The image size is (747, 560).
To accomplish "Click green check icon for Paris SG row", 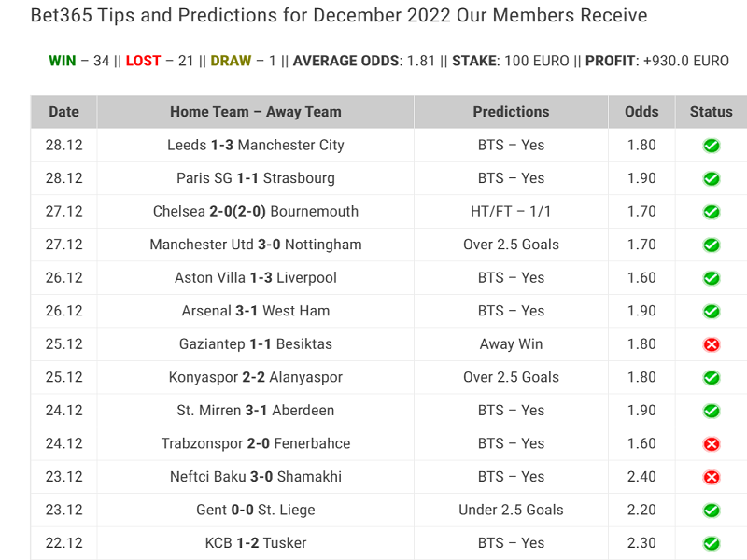I will coord(712,178).
